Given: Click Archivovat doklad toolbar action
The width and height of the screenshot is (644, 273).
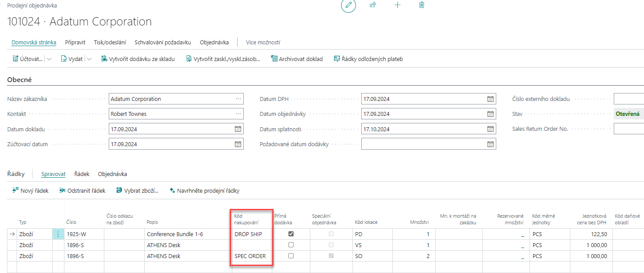Looking at the screenshot, I should click(297, 59).
